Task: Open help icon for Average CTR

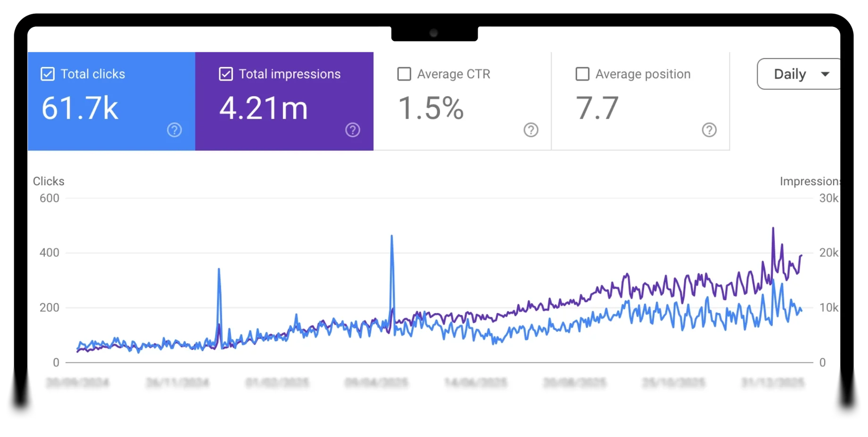Action: click(531, 130)
